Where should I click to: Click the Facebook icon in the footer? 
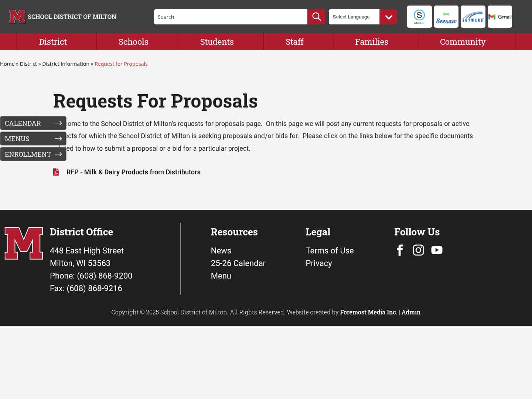(x=400, y=250)
